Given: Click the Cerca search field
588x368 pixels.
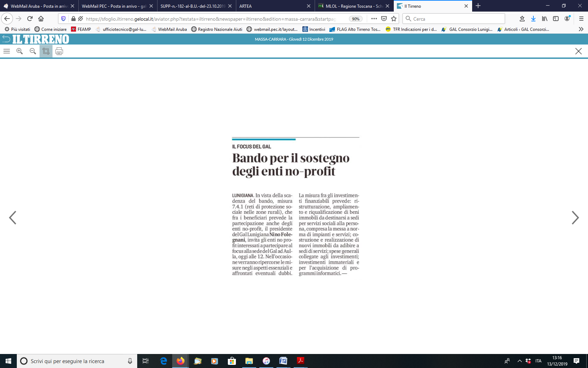Looking at the screenshot, I should pos(454,19).
